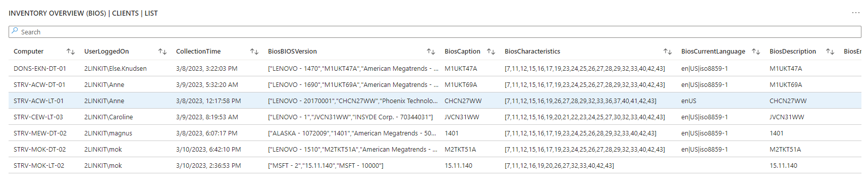The image size is (868, 187).
Task: Select computer DONS-EKN-DT-01 cell
Action: pos(40,68)
